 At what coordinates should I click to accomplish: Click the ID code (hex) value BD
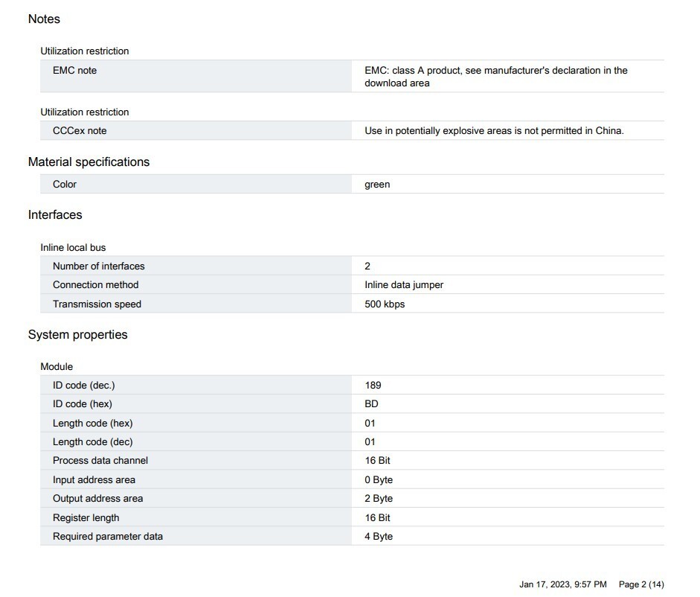[x=371, y=404]
